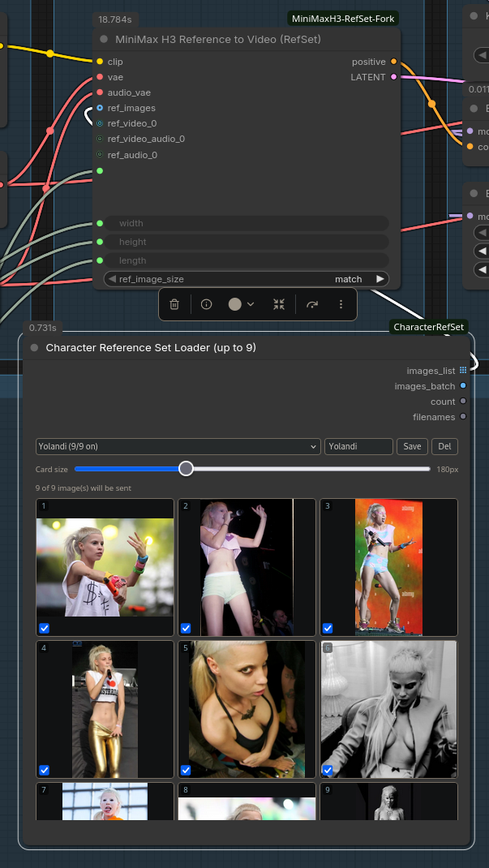Click the count output socket
This screenshot has width=489, height=868.
[x=463, y=402]
